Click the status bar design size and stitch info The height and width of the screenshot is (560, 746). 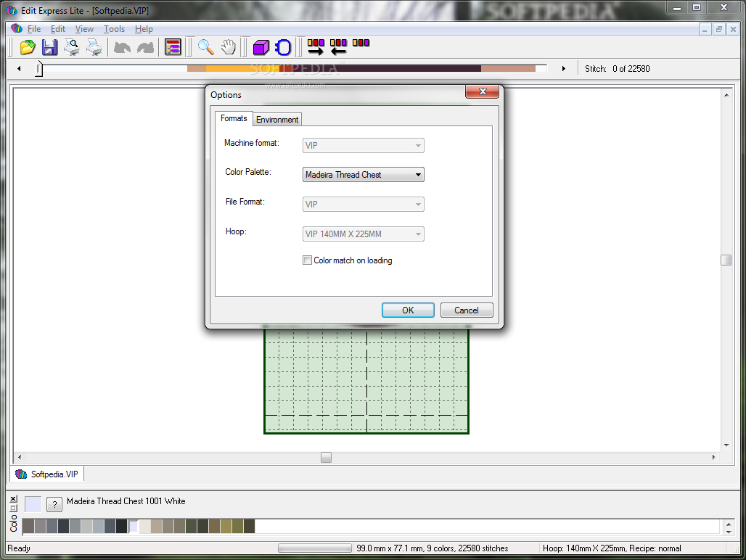click(433, 548)
